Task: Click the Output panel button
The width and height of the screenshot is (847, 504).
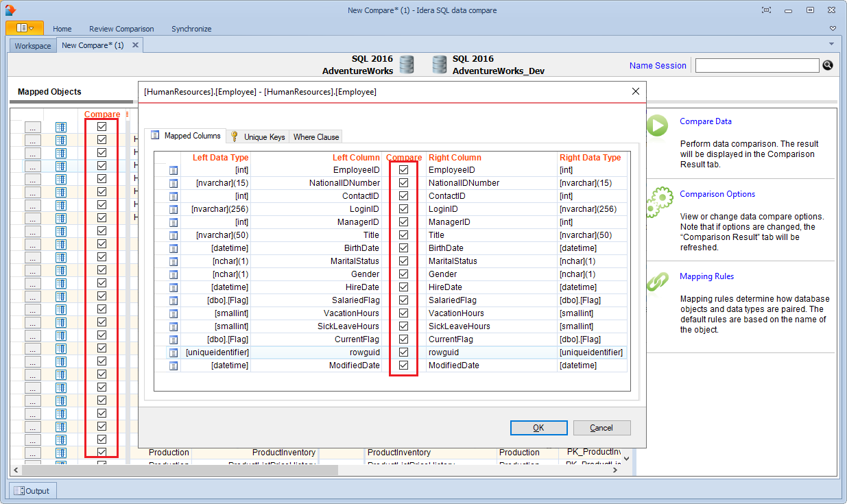Action: (x=33, y=491)
